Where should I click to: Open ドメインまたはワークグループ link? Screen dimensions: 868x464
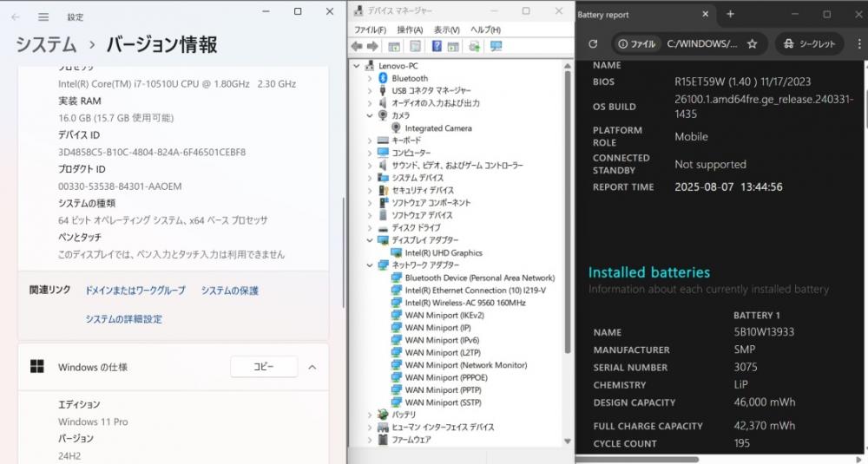point(135,291)
